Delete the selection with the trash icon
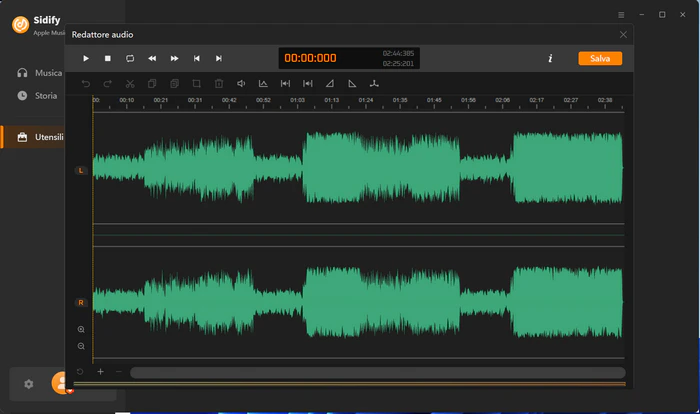The height and width of the screenshot is (414, 700). click(x=219, y=84)
